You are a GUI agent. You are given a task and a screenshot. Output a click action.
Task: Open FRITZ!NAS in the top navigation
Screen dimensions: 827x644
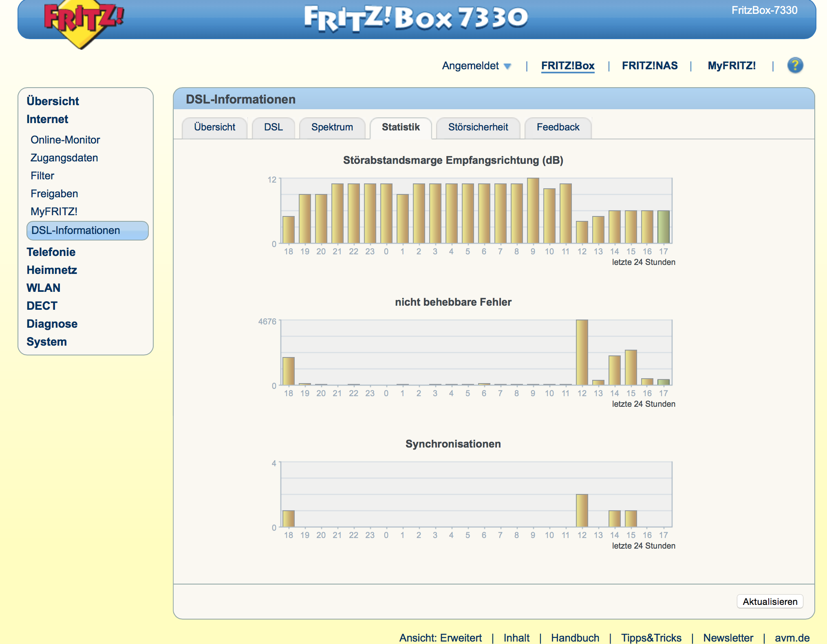tap(649, 66)
